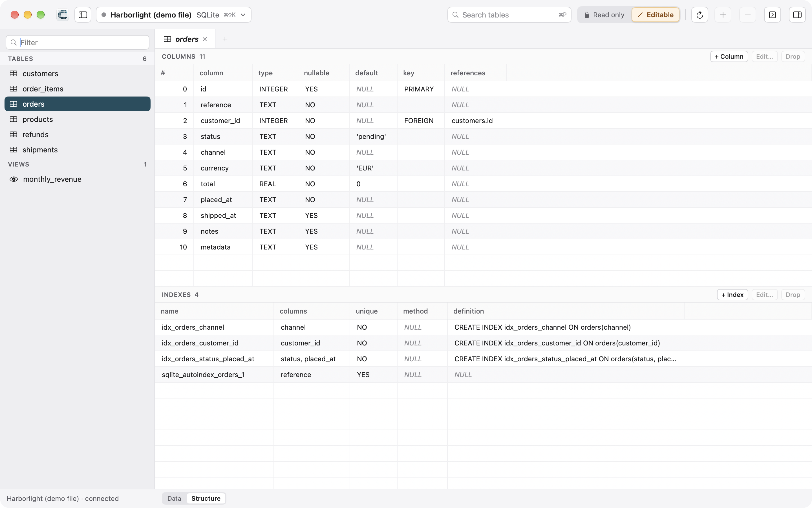This screenshot has width=812, height=508.
Task: Open the Harborlight connection dropdown
Action: pos(173,15)
